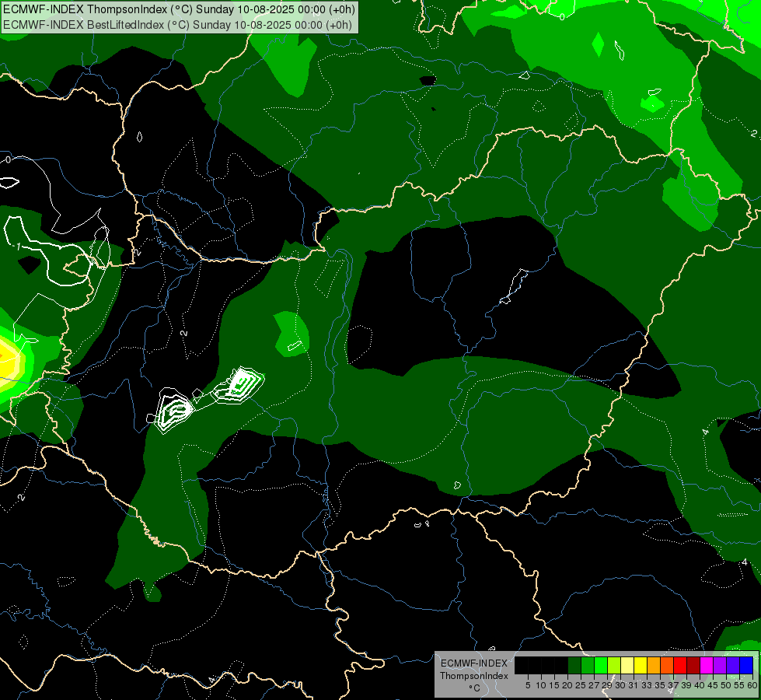Click the legend tick value '10'
The height and width of the screenshot is (700, 761).
click(x=541, y=685)
